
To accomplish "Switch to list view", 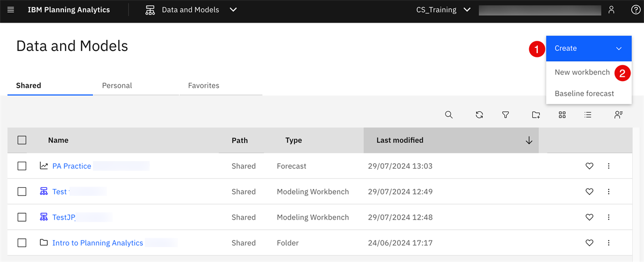I will click(x=588, y=114).
